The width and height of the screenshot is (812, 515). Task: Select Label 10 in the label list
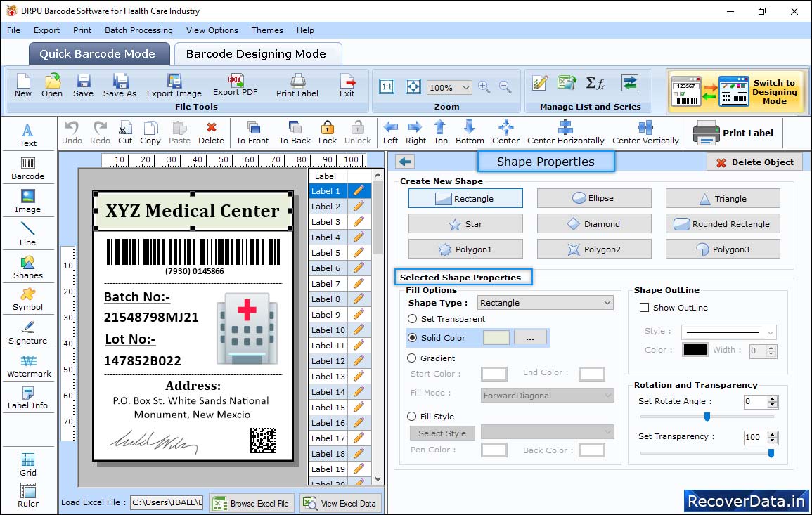click(x=328, y=330)
